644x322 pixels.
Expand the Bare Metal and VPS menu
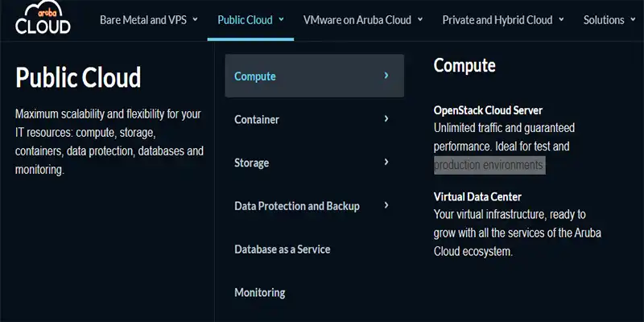click(148, 20)
